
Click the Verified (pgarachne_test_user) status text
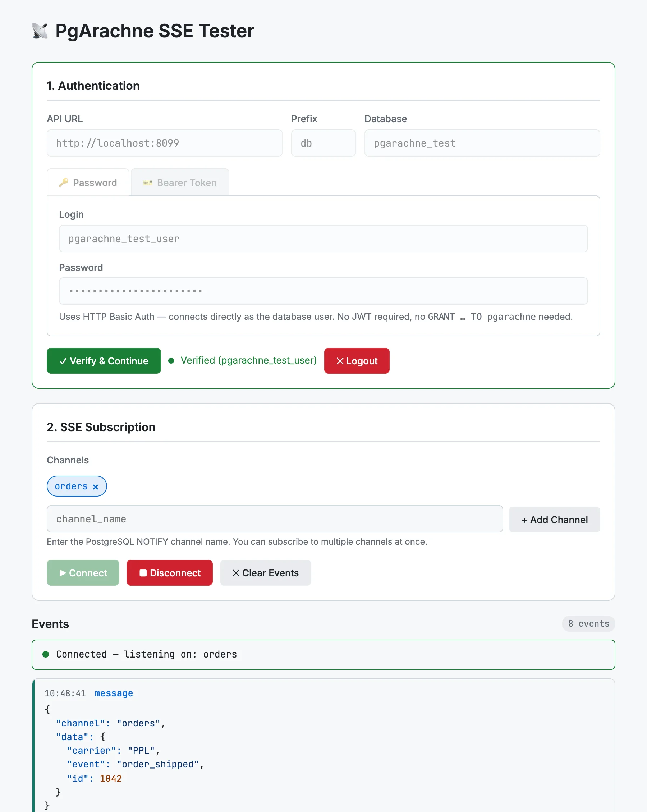[248, 360]
